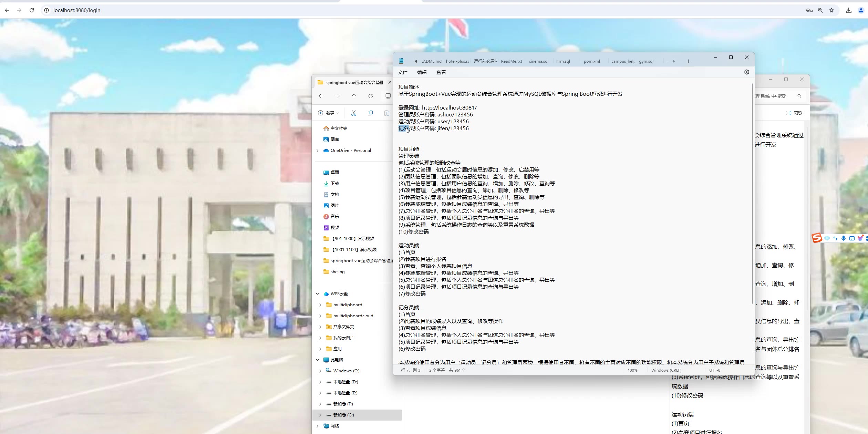This screenshot has width=868, height=434.
Task: Refresh the File Explorer view
Action: (371, 96)
